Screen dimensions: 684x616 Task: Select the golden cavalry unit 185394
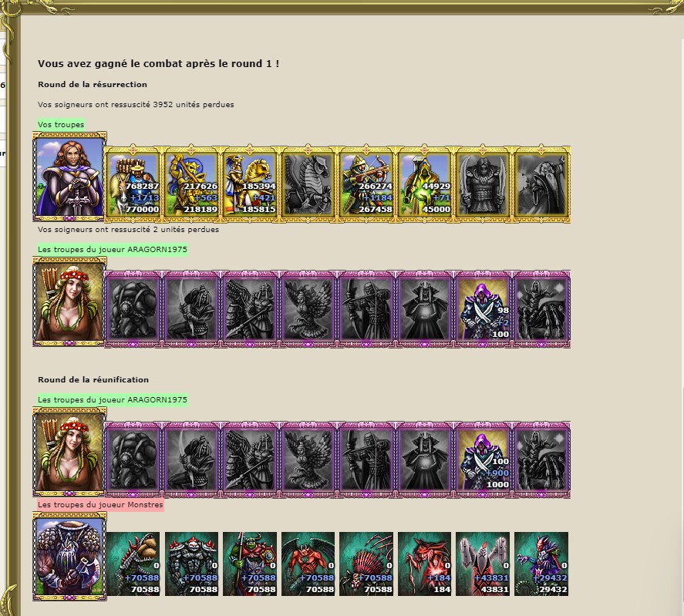click(250, 184)
